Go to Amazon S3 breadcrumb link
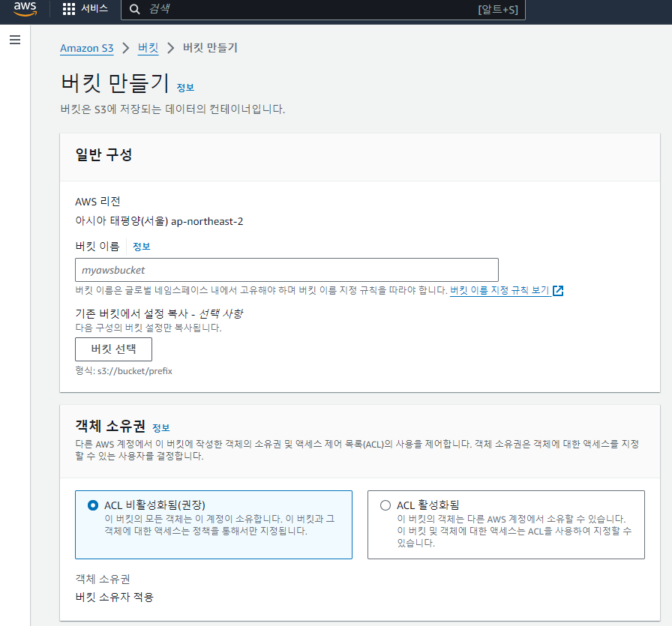Image resolution: width=672 pixels, height=626 pixels. pyautogui.click(x=86, y=49)
